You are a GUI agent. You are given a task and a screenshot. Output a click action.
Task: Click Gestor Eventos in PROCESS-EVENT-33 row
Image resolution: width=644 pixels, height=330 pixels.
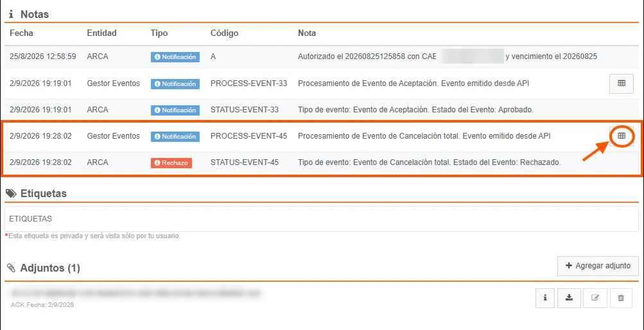114,83
